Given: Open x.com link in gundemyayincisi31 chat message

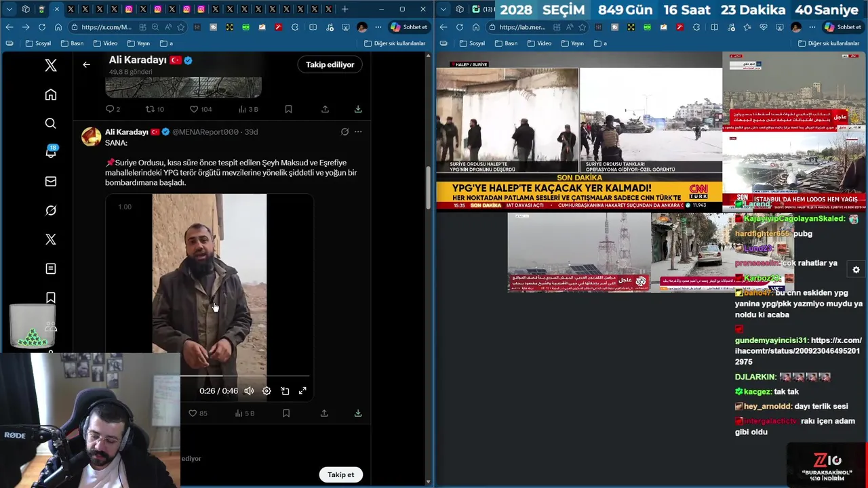Looking at the screenshot, I should point(797,351).
